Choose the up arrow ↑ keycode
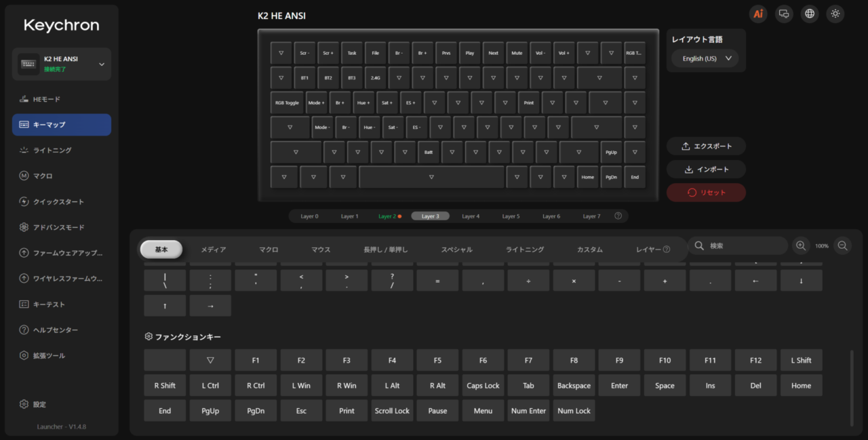The image size is (868, 440). coord(165,306)
